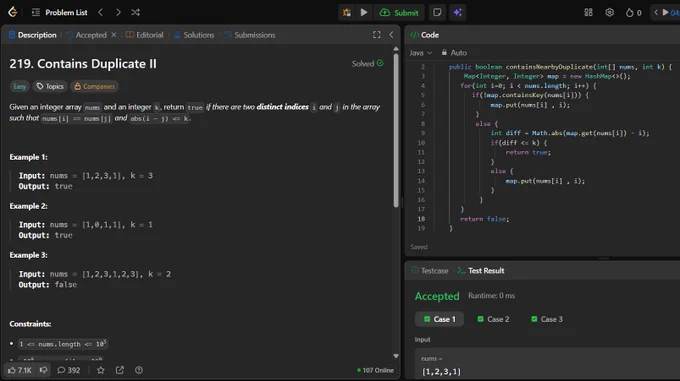Open the Problem List panel

click(60, 13)
